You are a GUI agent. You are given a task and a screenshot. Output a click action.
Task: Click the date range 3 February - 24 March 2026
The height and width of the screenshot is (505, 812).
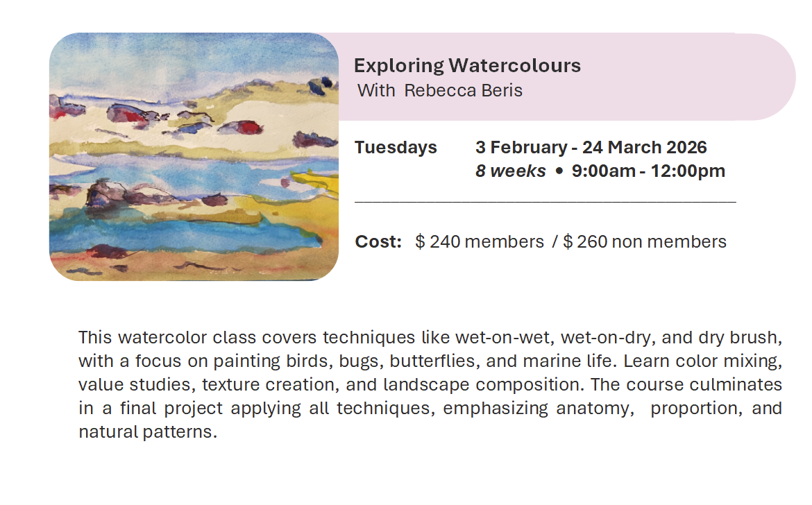tap(591, 147)
